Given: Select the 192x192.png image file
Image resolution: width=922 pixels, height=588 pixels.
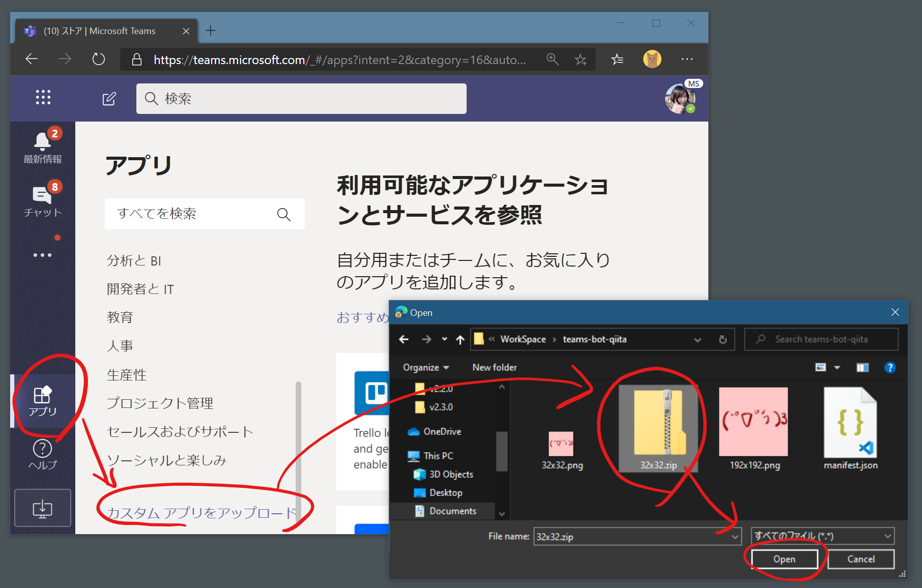Looking at the screenshot, I should [754, 429].
